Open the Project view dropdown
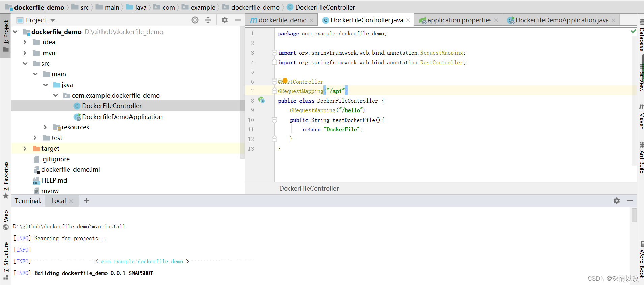The height and width of the screenshot is (285, 644). click(53, 20)
